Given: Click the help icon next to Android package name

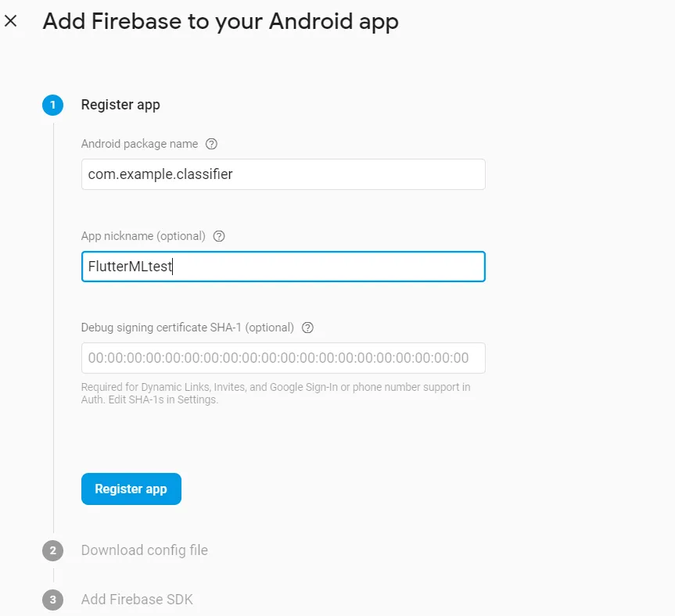Looking at the screenshot, I should pos(211,144).
